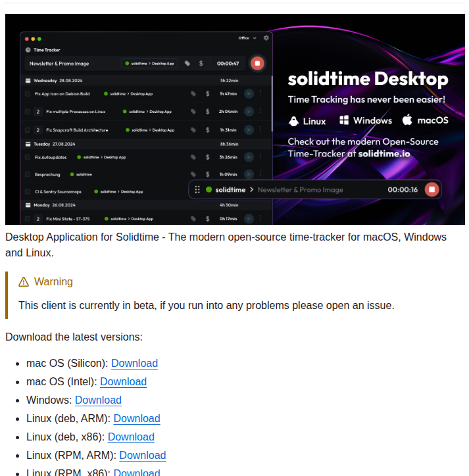This screenshot has width=469, height=476.
Task: Open the Linux (RPM, x86) Download link
Action: point(137,472)
